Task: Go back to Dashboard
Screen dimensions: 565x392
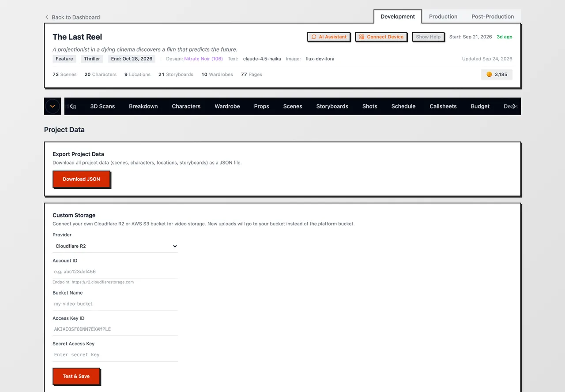Action: pos(72,17)
